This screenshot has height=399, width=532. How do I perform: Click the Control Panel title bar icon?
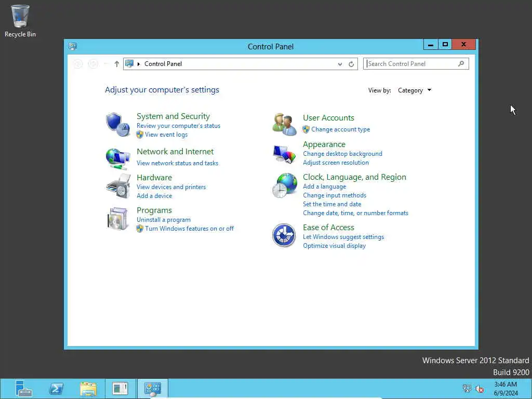73,46
